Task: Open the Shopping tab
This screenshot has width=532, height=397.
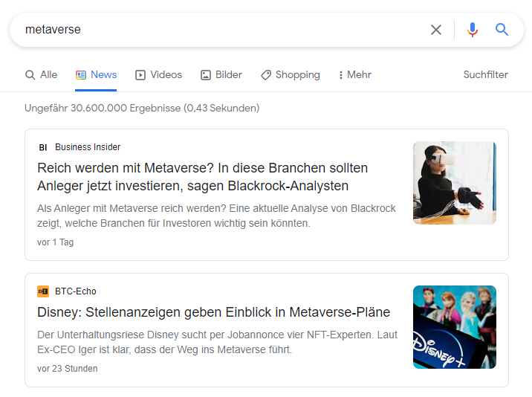Action: pyautogui.click(x=291, y=74)
